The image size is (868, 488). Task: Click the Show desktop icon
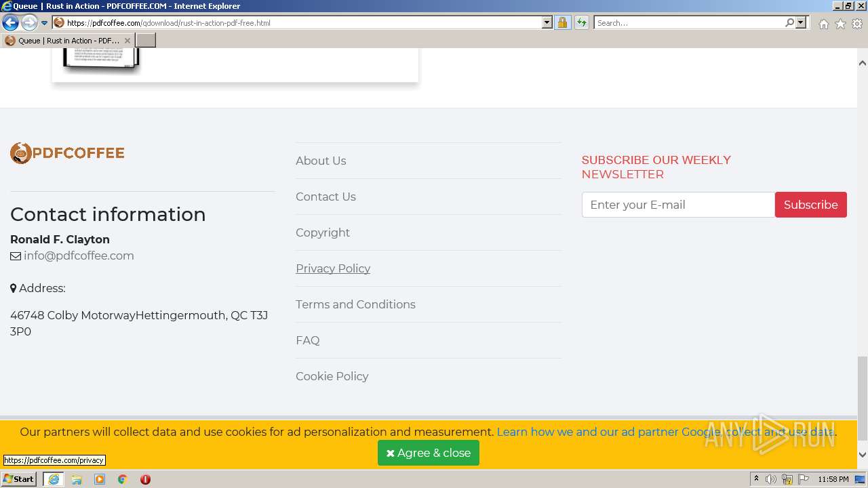coord(861,479)
